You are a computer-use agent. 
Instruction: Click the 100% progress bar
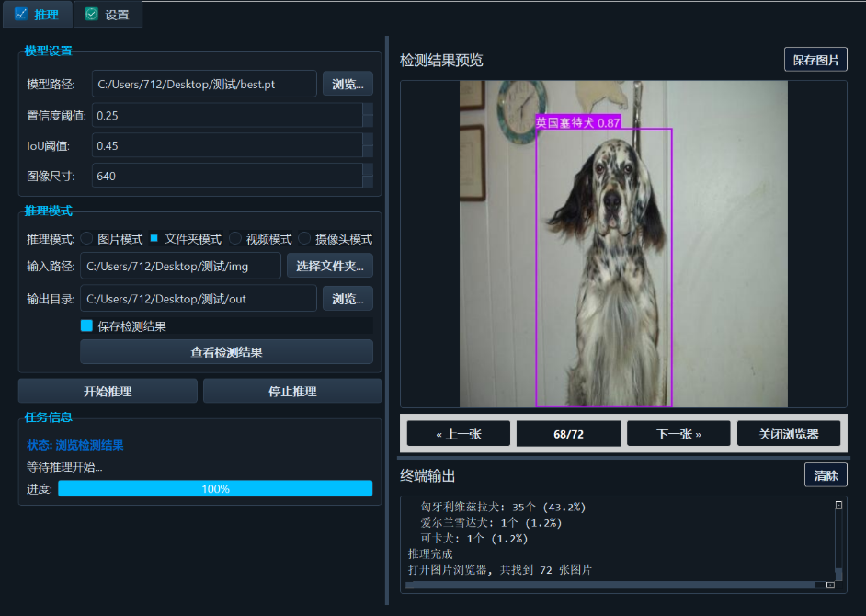coord(215,488)
